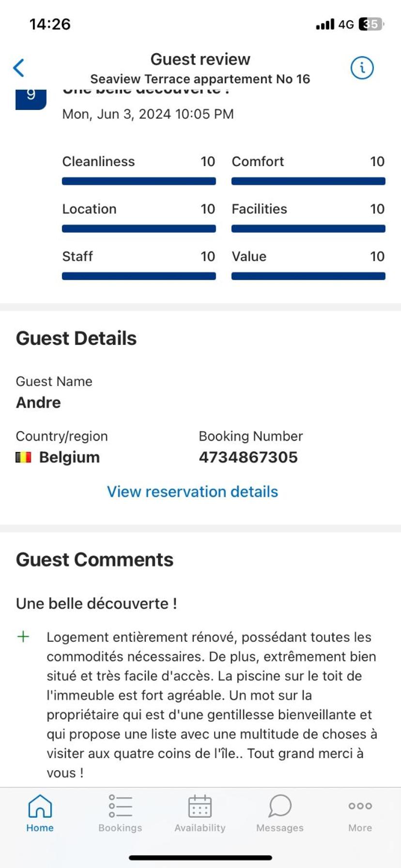Select the Cleanliness rating bar

click(x=139, y=181)
